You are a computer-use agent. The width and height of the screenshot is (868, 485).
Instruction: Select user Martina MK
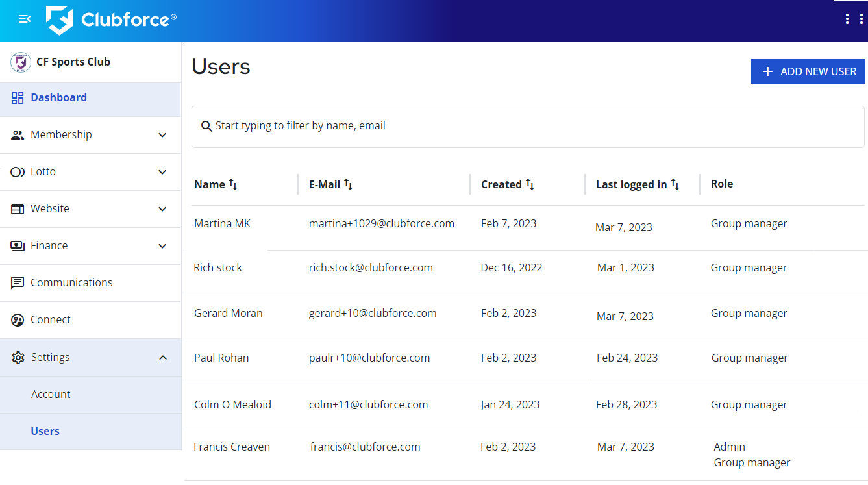pos(222,224)
